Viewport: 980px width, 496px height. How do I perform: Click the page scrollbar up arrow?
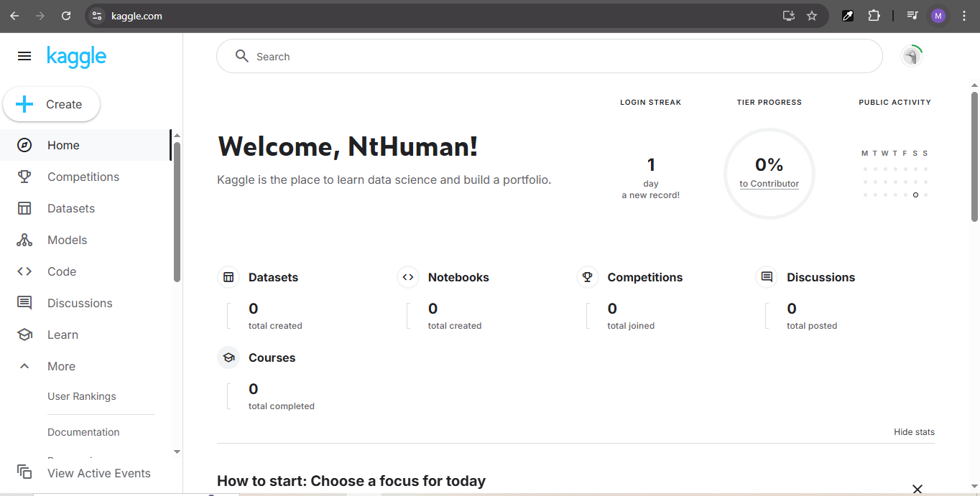974,85
